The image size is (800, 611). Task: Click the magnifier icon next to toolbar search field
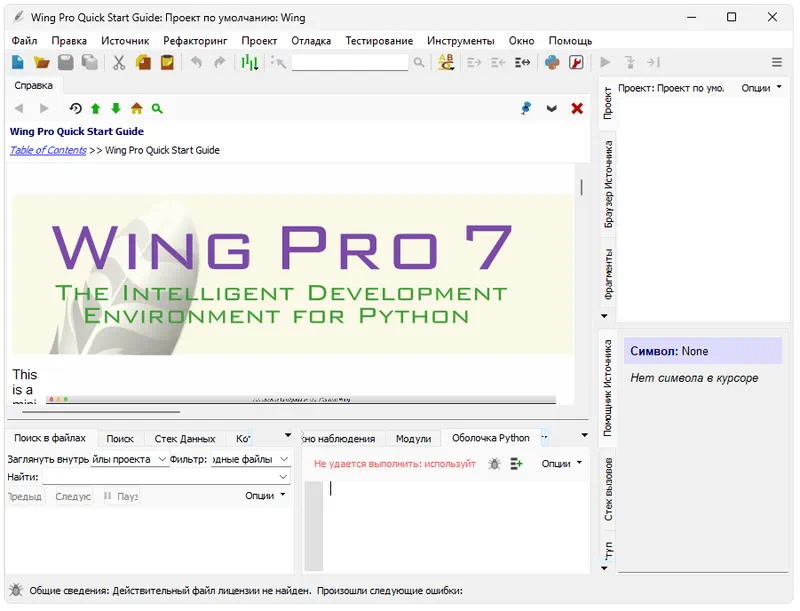(419, 62)
